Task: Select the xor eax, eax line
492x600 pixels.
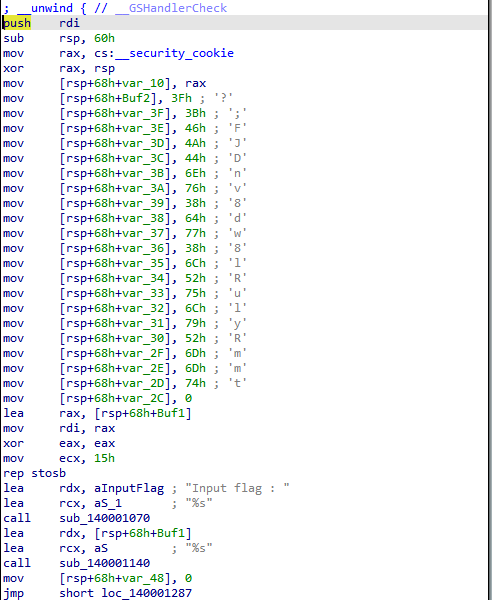Action: click(59, 443)
